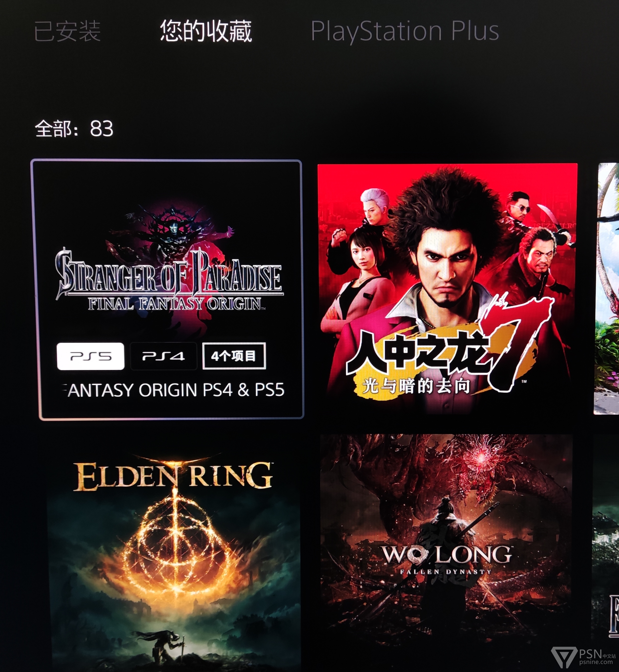The image size is (619, 672).
Task: Open the 4个项目 items box
Action: point(234,356)
